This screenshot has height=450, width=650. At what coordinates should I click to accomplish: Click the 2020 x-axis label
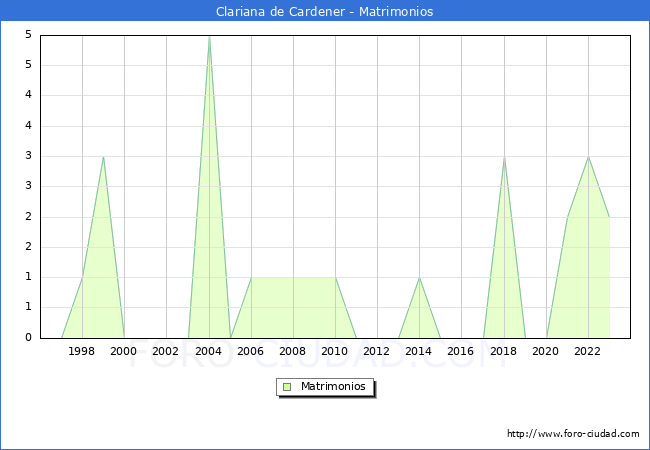[x=546, y=351]
